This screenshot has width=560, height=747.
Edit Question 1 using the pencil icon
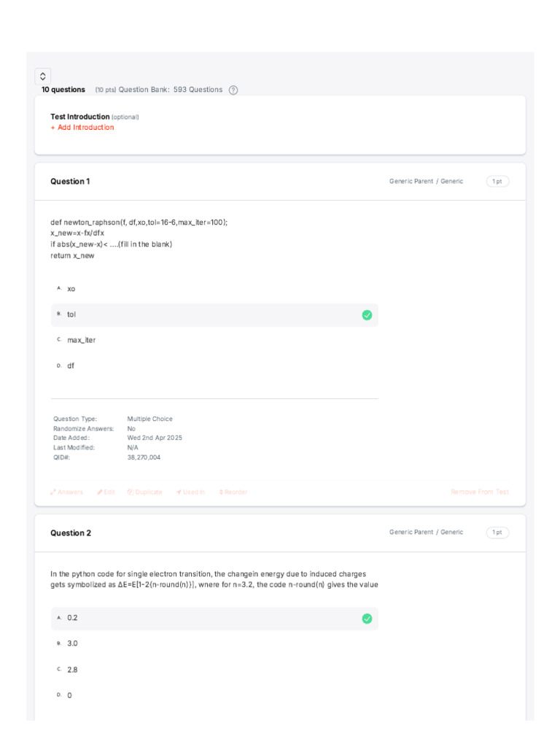pyautogui.click(x=106, y=492)
